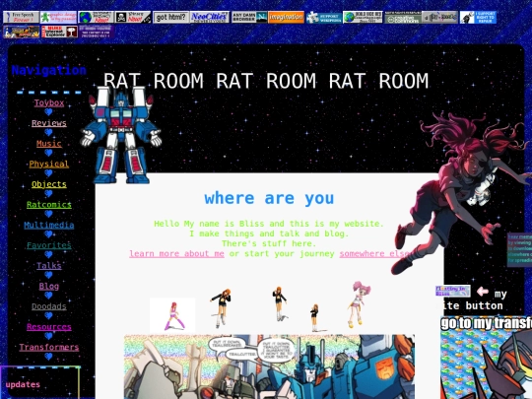Click the RAT ROOM title text
532x399 pixels.
click(x=266, y=81)
